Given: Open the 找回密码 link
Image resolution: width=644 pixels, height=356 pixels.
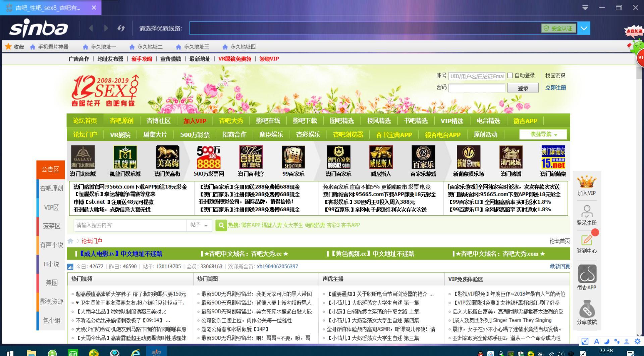Looking at the screenshot, I should [555, 76].
